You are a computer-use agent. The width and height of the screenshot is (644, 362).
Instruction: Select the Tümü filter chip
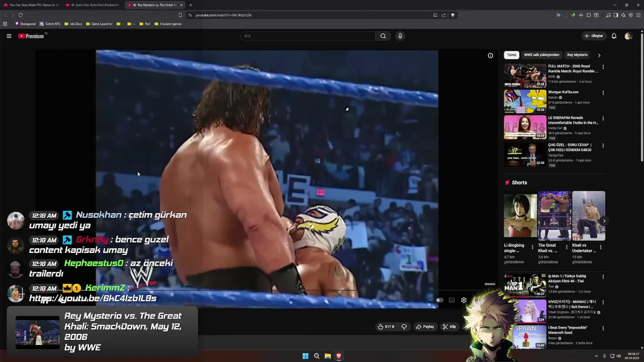(512, 55)
